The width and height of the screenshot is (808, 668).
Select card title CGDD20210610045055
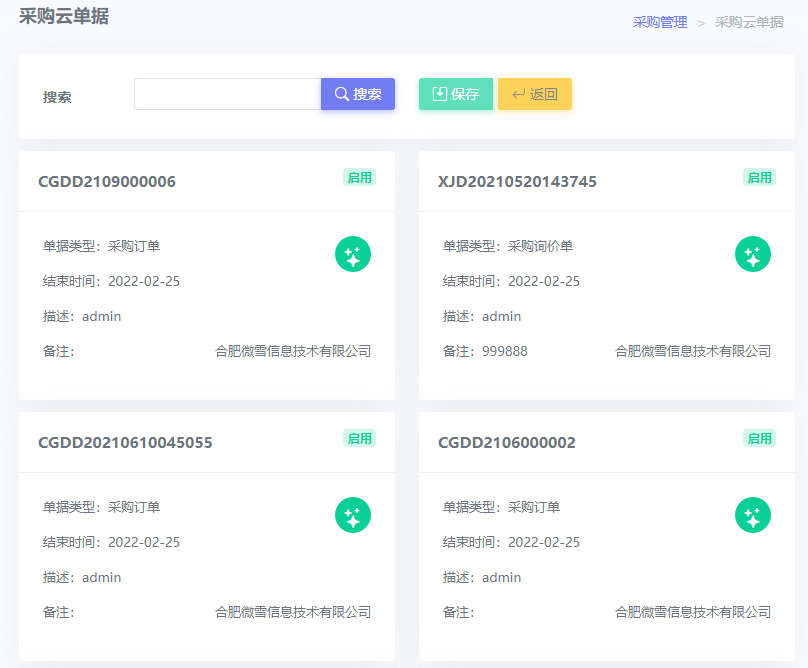pos(125,443)
